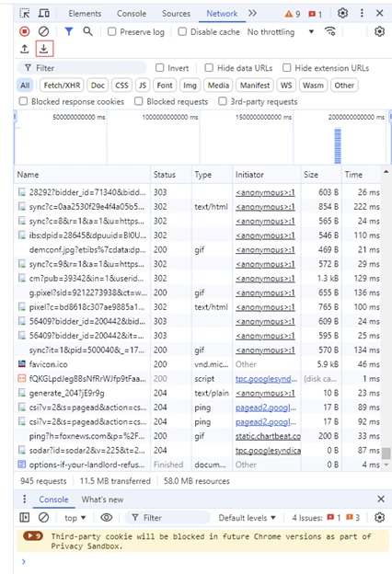Filter requests by Fetch/XHR
392x574 pixels.
coord(62,86)
